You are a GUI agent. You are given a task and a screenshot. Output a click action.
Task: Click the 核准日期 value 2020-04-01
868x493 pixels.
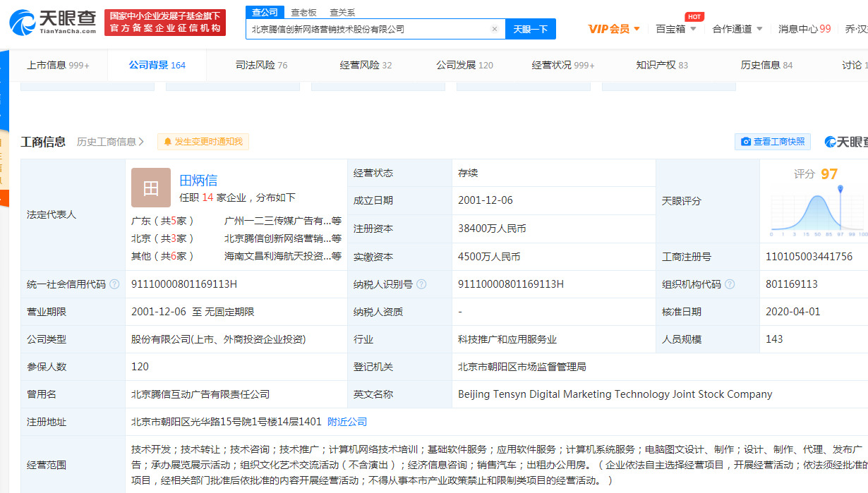pyautogui.click(x=793, y=312)
